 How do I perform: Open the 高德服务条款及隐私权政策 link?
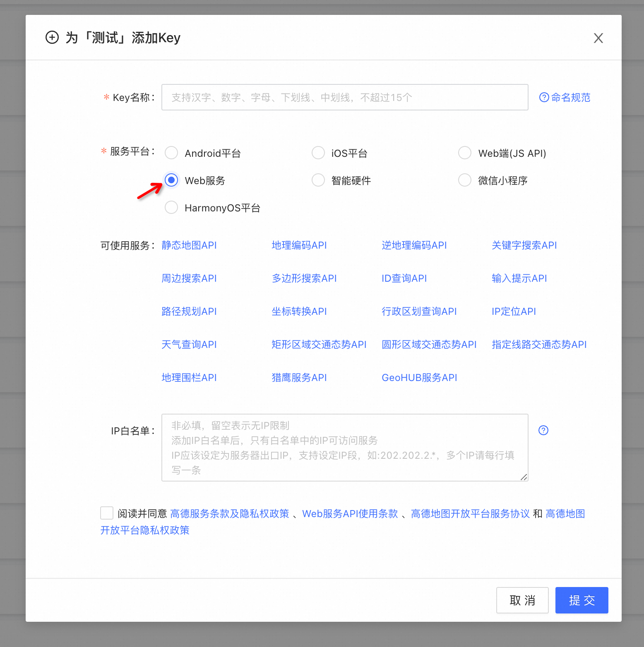coord(230,513)
